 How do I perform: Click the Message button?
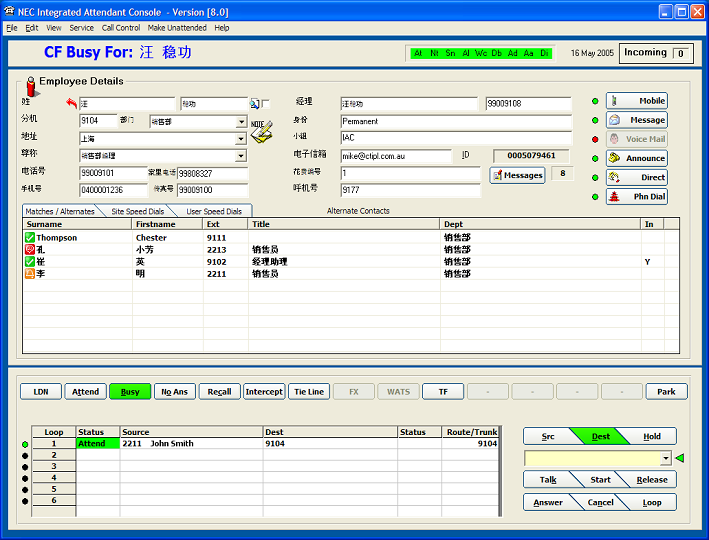(x=637, y=120)
